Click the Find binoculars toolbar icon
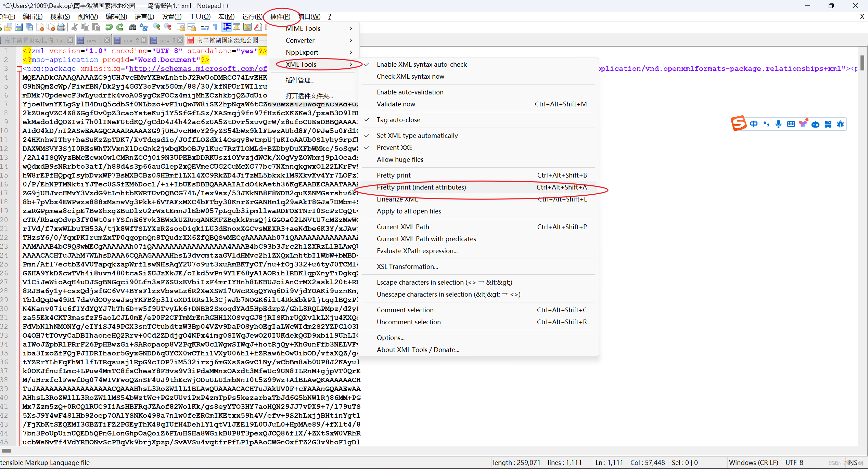 click(133, 27)
